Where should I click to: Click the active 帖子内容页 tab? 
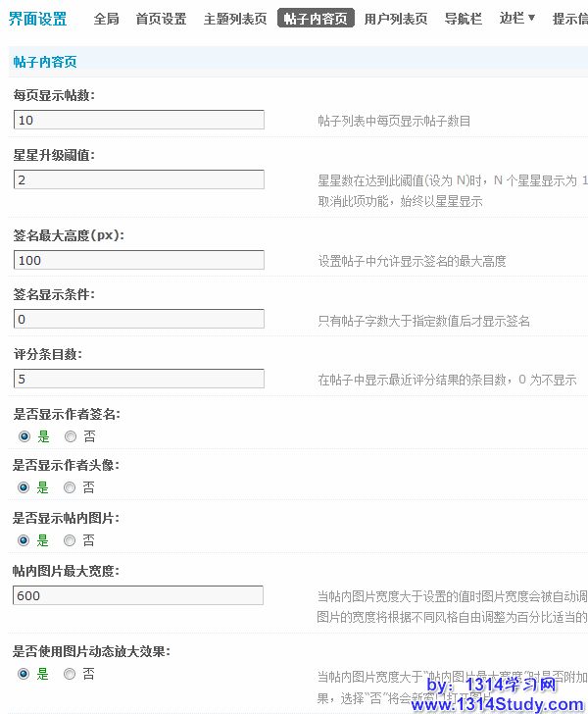[316, 19]
